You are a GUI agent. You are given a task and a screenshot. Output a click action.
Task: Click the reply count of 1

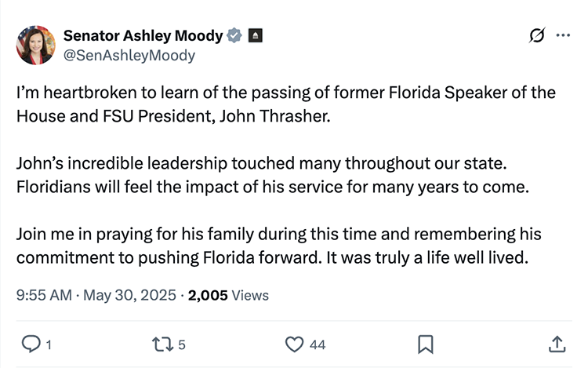coord(49,344)
